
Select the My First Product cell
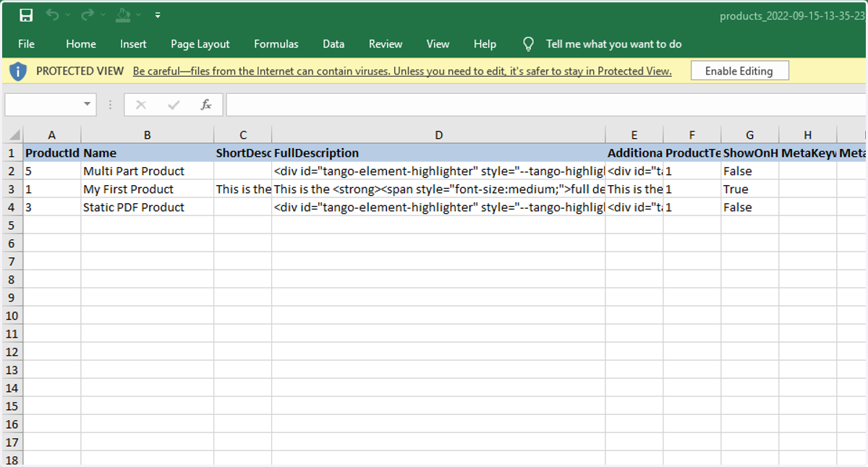coord(148,189)
